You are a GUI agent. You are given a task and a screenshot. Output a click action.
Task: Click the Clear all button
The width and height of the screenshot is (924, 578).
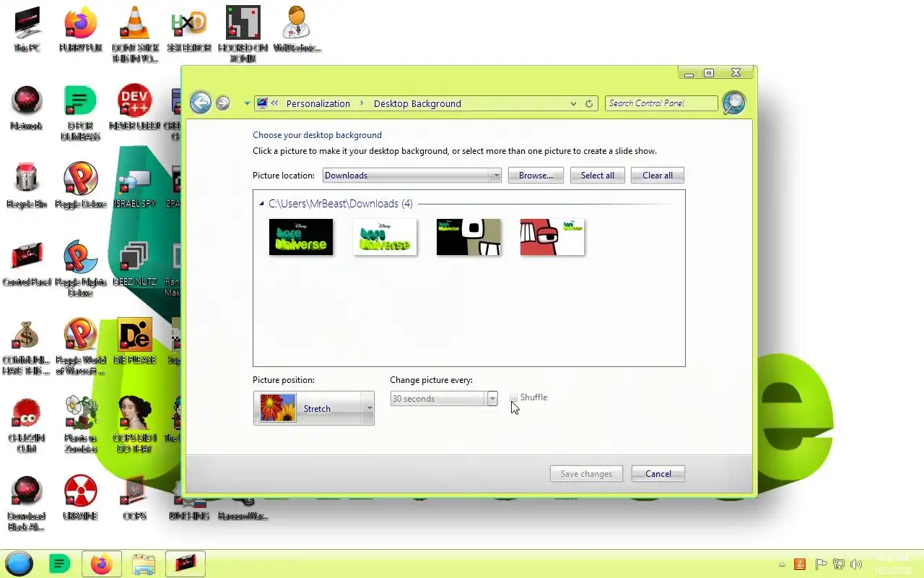(658, 176)
